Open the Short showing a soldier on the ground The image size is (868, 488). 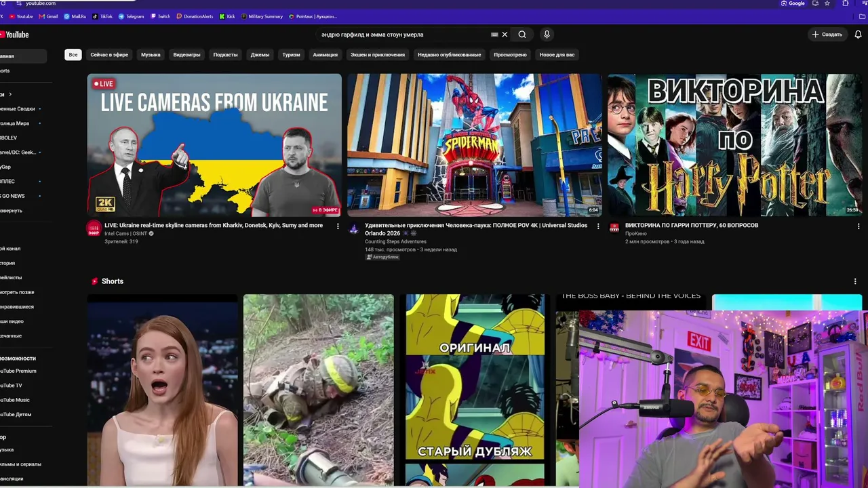319,390
